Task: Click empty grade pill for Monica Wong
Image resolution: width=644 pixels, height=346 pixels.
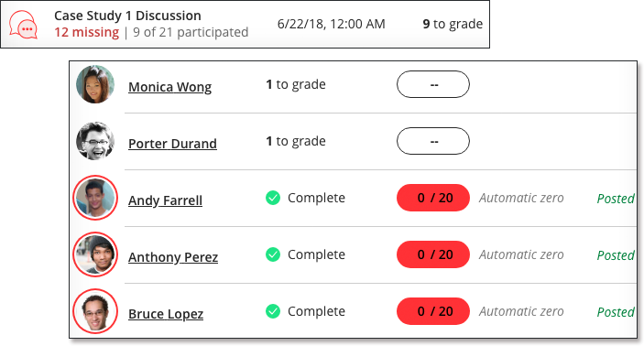Action: click(433, 84)
